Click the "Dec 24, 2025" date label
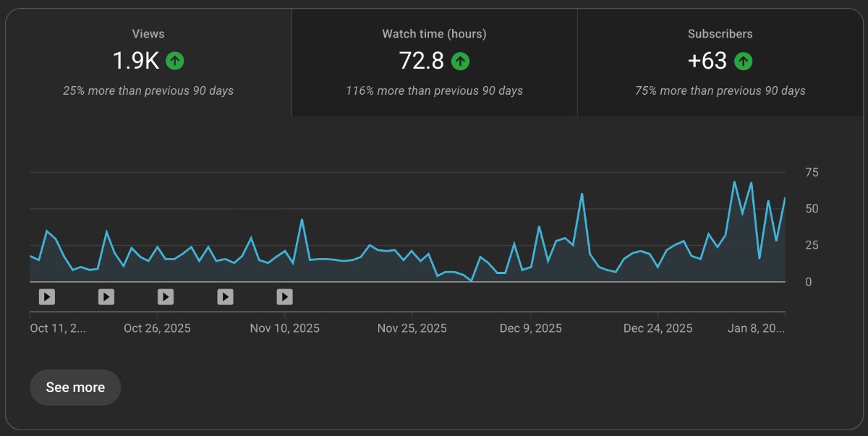 click(x=658, y=328)
